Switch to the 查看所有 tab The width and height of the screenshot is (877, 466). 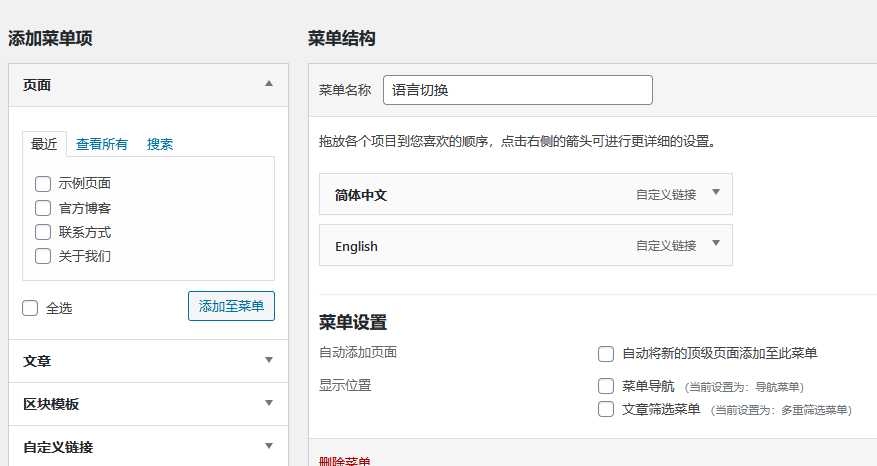[102, 144]
